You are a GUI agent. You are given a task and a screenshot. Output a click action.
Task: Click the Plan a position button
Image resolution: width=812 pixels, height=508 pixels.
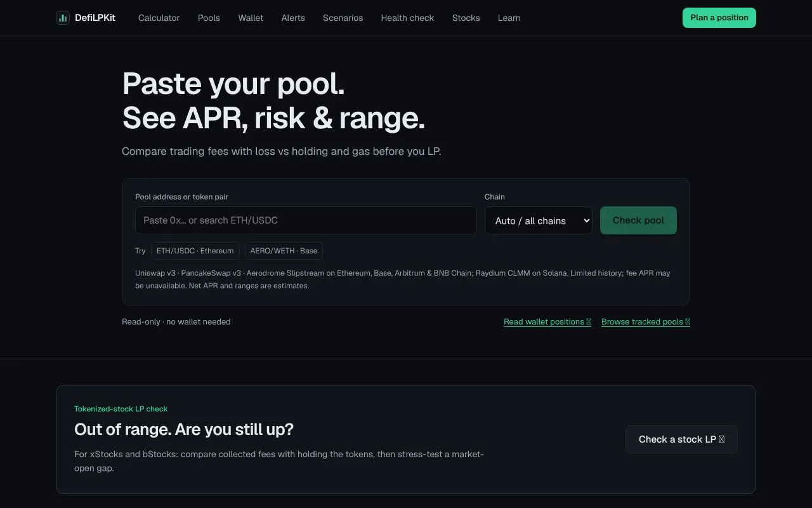click(719, 18)
